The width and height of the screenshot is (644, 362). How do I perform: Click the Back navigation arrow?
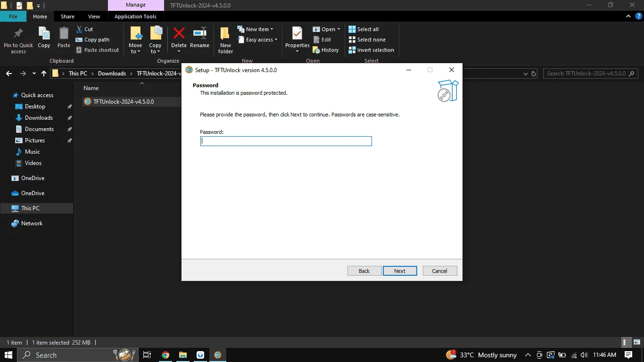8,74
